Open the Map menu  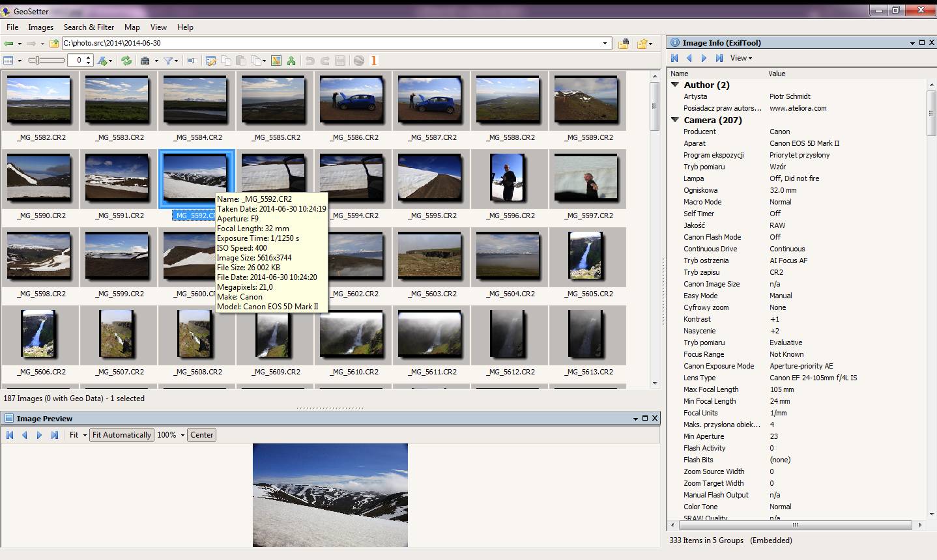(x=132, y=27)
